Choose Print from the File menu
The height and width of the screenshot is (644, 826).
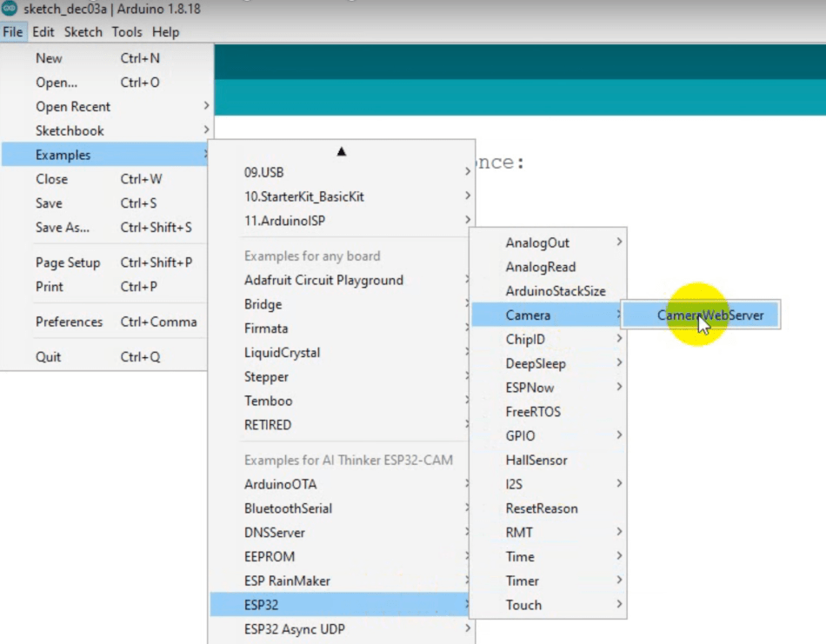point(105,287)
